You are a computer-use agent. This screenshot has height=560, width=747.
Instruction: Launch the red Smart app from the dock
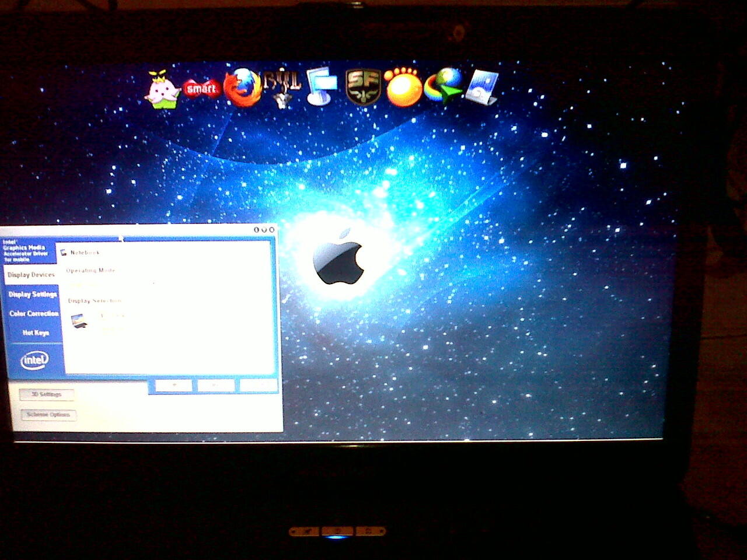[201, 89]
